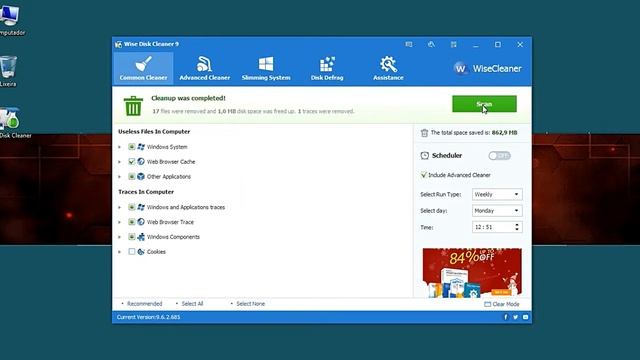Screen dimensions: 640x360
Task: Click the green Scan button
Action: pos(484,104)
